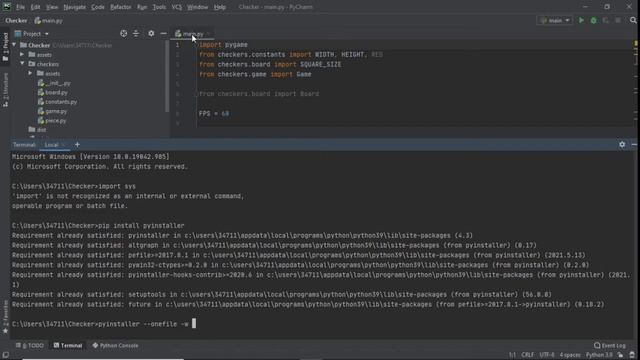Screen dimensions: 640x360
Task: Toggle the Project tool window stripe button
Action: [x=5, y=47]
